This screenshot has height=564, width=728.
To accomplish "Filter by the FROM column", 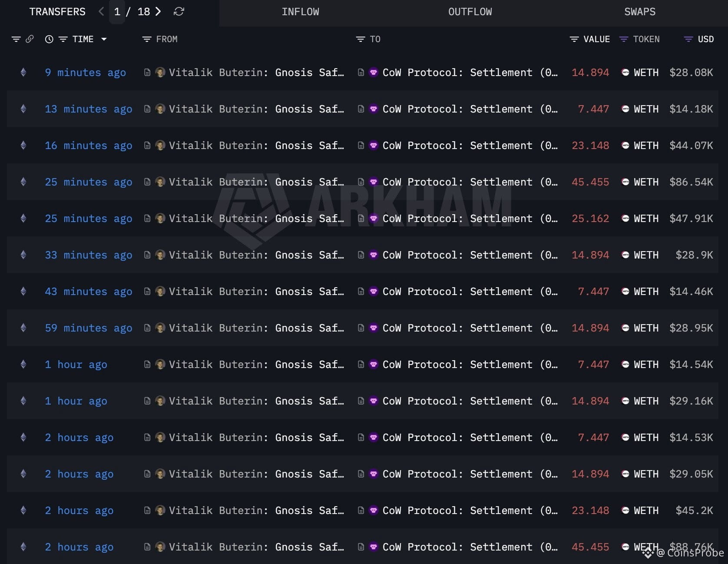I will (x=147, y=39).
